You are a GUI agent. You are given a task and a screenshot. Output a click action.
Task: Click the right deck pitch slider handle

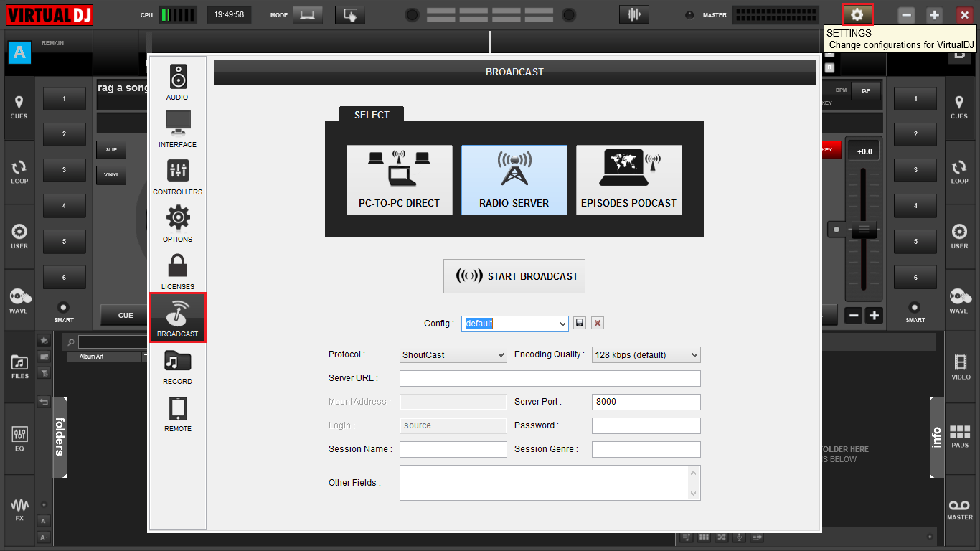(x=864, y=230)
